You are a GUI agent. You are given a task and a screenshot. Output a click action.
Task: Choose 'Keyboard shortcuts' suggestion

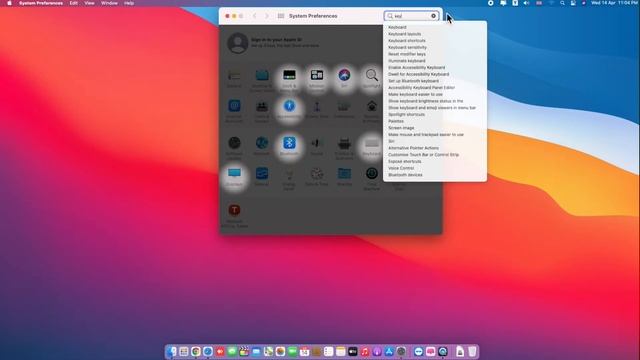[407, 41]
